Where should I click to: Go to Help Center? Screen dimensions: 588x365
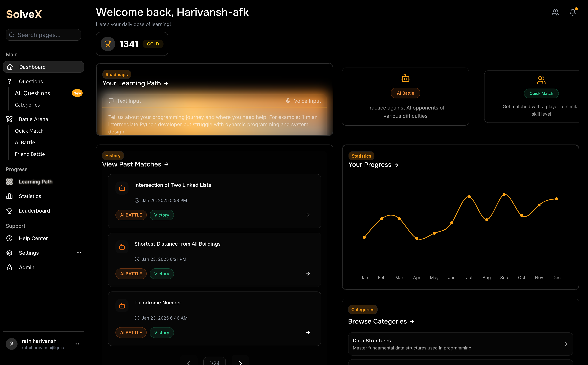(x=33, y=238)
